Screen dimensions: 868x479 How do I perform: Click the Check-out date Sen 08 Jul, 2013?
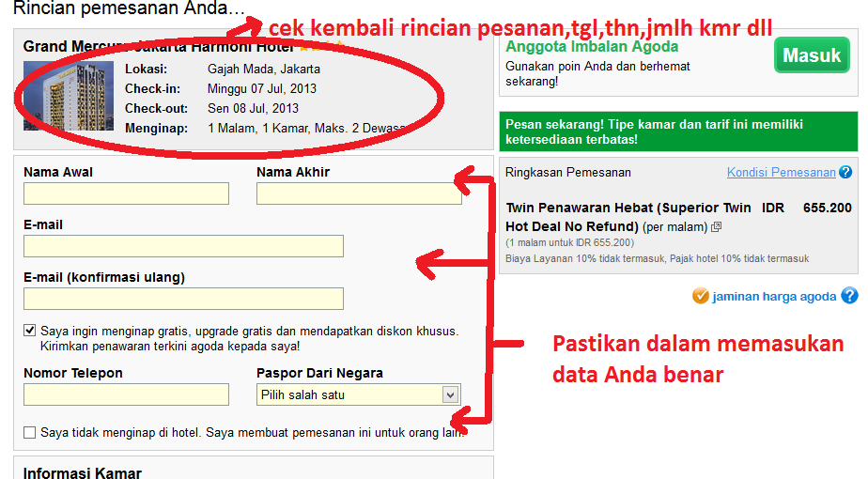(253, 108)
